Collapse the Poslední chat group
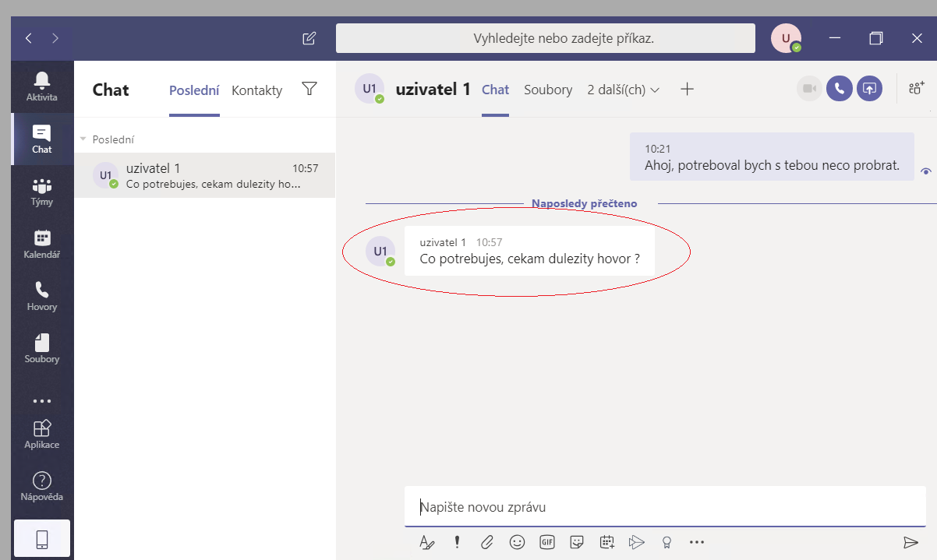The image size is (937, 560). (83, 139)
